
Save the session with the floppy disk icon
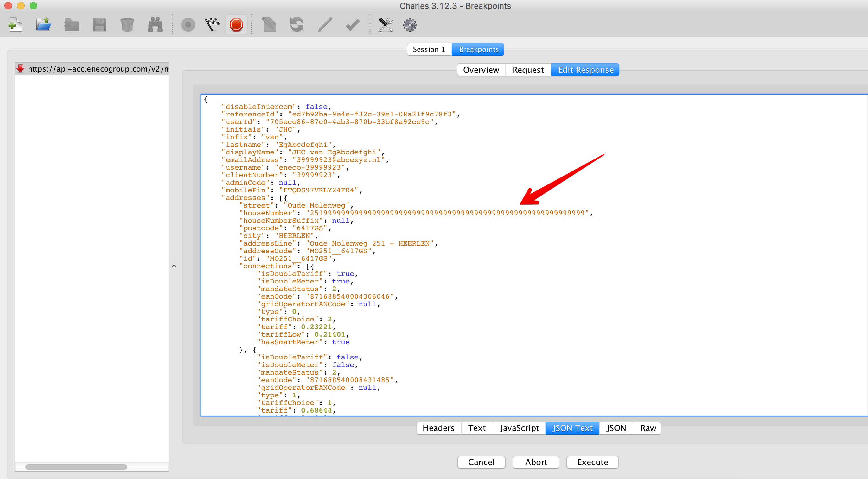click(99, 24)
